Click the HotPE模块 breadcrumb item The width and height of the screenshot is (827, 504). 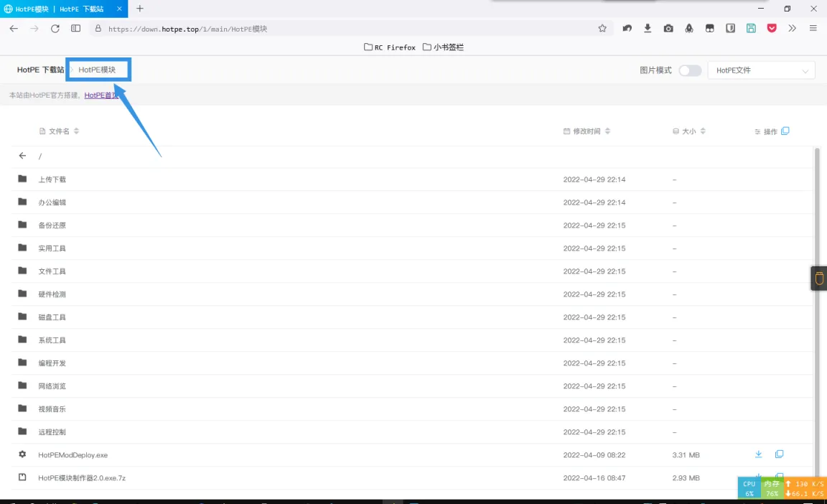(97, 70)
